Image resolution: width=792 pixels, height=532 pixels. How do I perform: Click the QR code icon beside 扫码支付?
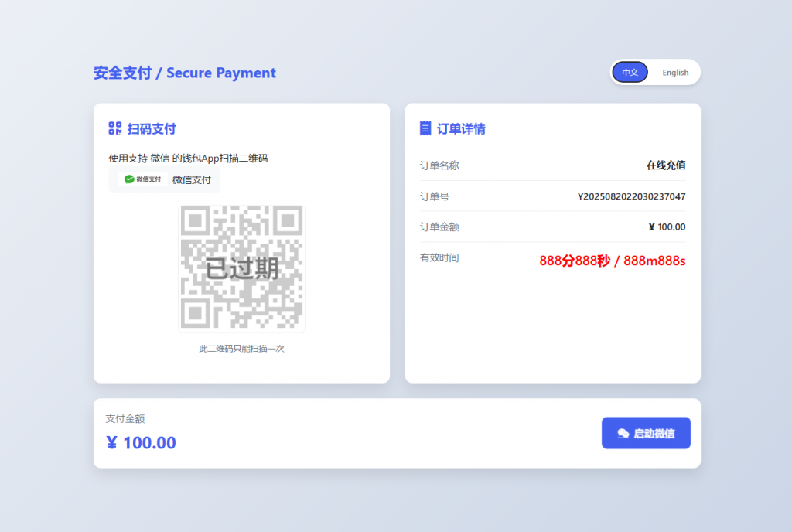pyautogui.click(x=115, y=128)
